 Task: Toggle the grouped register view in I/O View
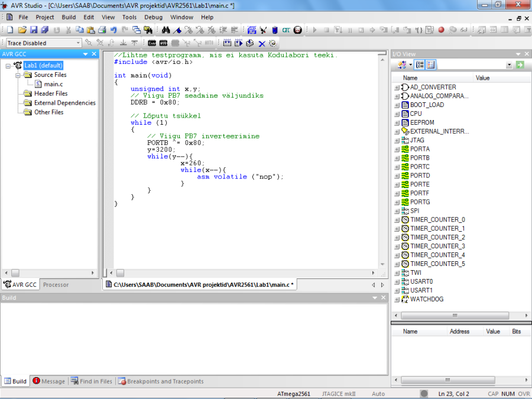(431, 65)
